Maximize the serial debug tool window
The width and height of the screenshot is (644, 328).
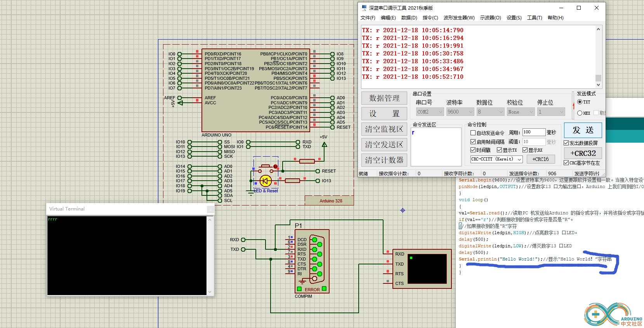click(x=579, y=8)
